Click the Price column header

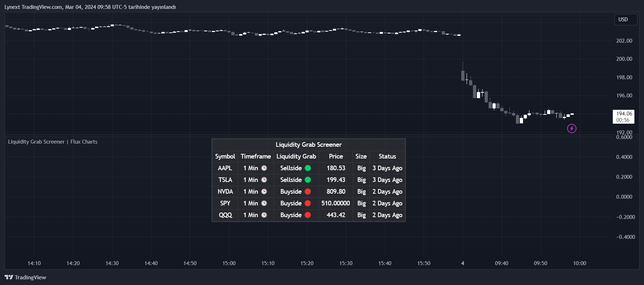click(x=336, y=156)
